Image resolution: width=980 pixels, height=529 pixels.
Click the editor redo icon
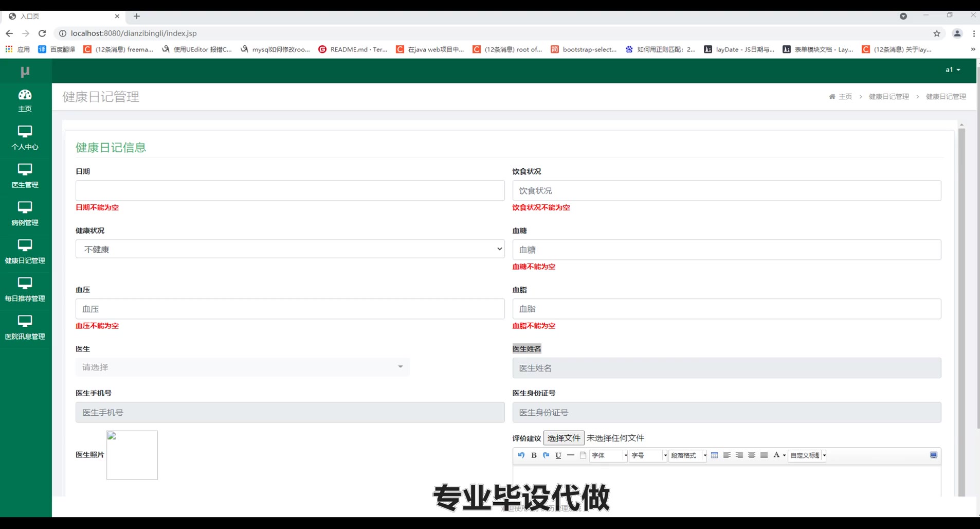[546, 455]
